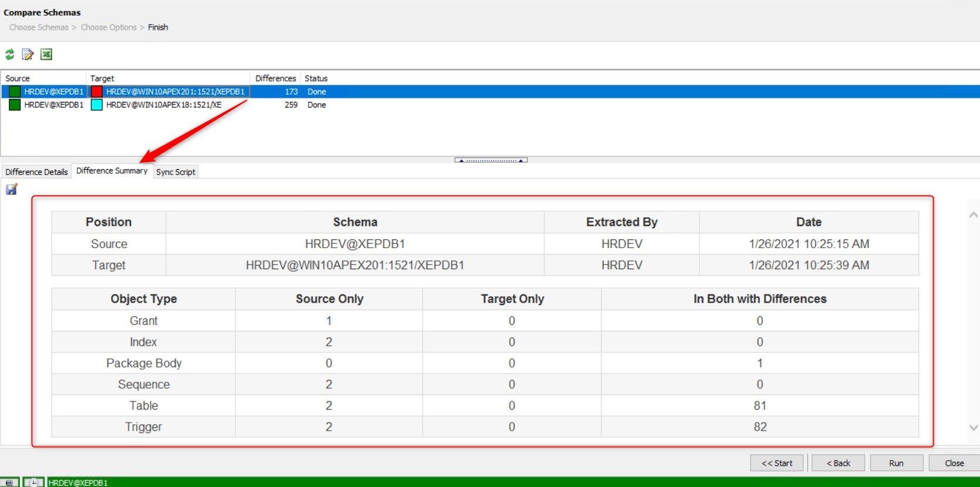Screen dimensions: 980x487
Task: Click the green refresh arrows icon
Action: click(x=10, y=54)
